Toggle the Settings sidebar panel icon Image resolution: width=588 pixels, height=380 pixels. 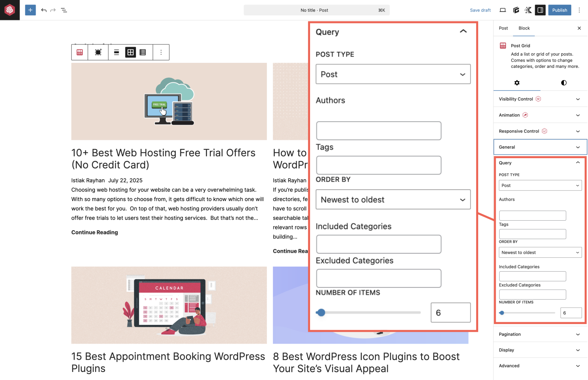[x=540, y=10]
